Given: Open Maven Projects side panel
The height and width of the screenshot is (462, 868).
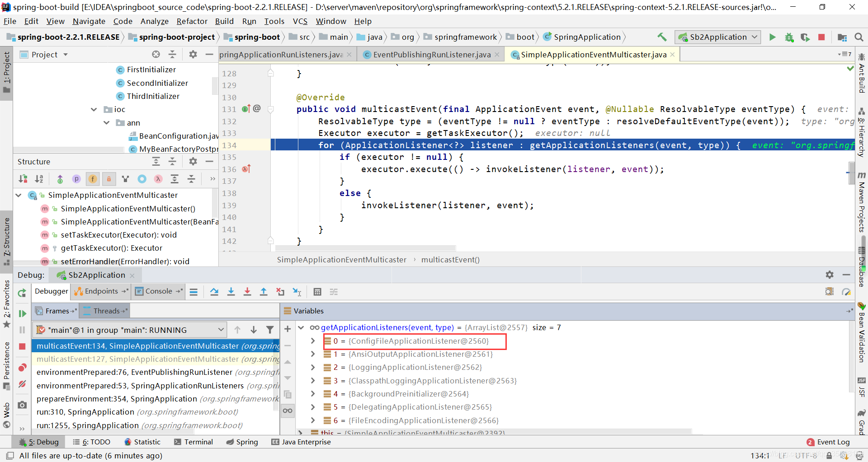Looking at the screenshot, I should click(862, 202).
